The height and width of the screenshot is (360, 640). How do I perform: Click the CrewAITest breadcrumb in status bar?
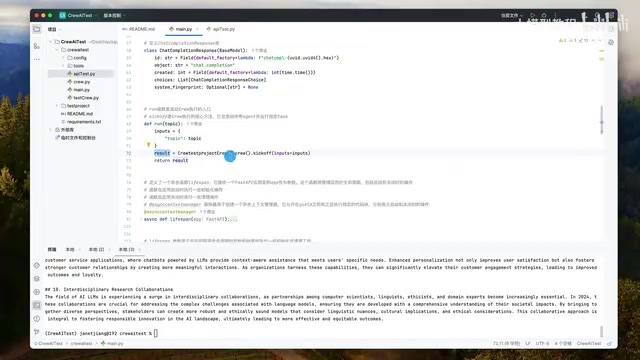49,344
